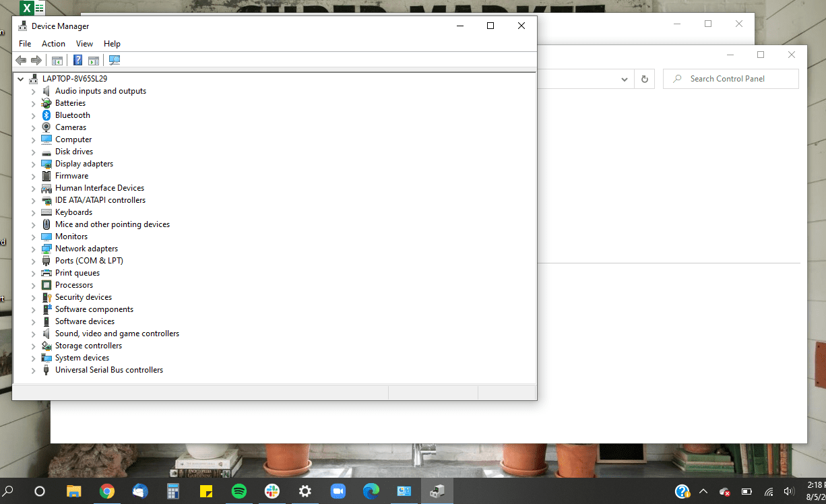Viewport: 826px width, 504px height.
Task: Show hidden icons in the system tray
Action: [703, 491]
